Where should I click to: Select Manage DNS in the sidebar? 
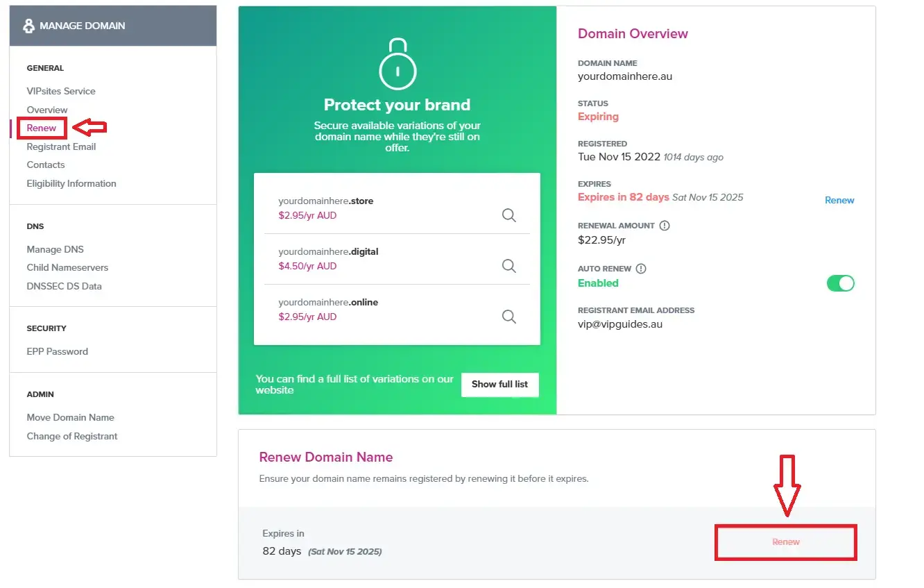[55, 249]
